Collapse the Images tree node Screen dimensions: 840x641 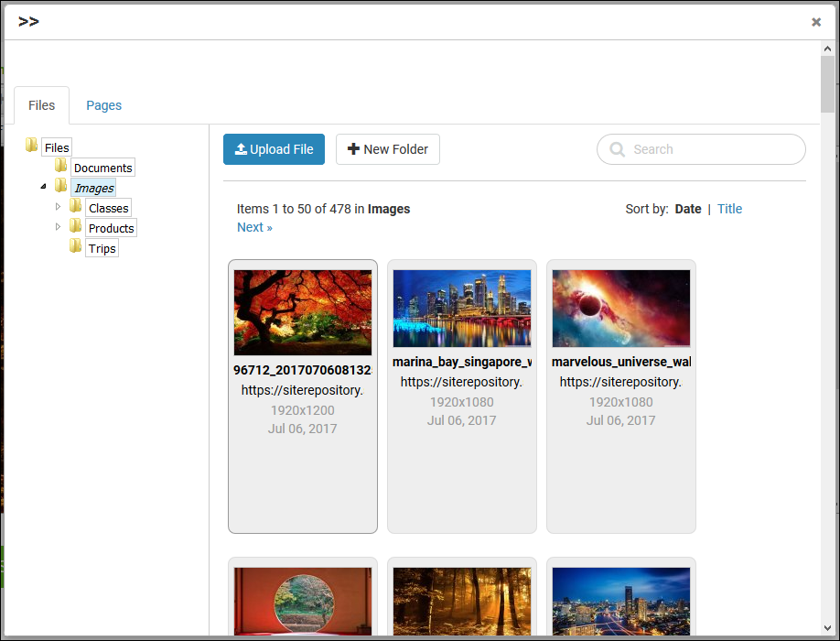click(42, 187)
